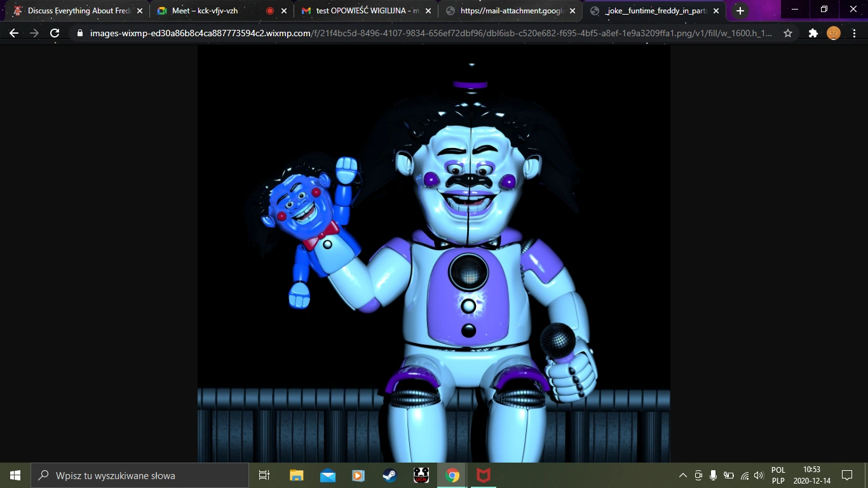
Task: Click the microphone icon in the system tray
Action: [x=712, y=475]
